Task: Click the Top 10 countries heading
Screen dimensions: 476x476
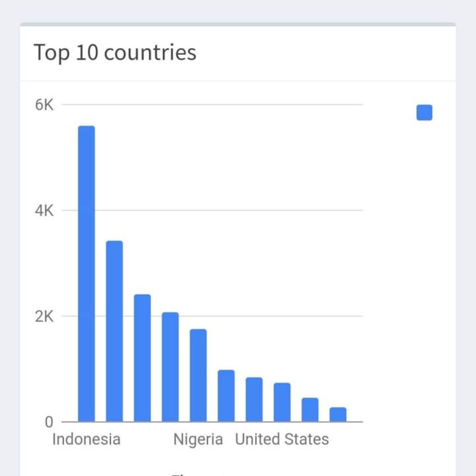Action: coord(115,53)
